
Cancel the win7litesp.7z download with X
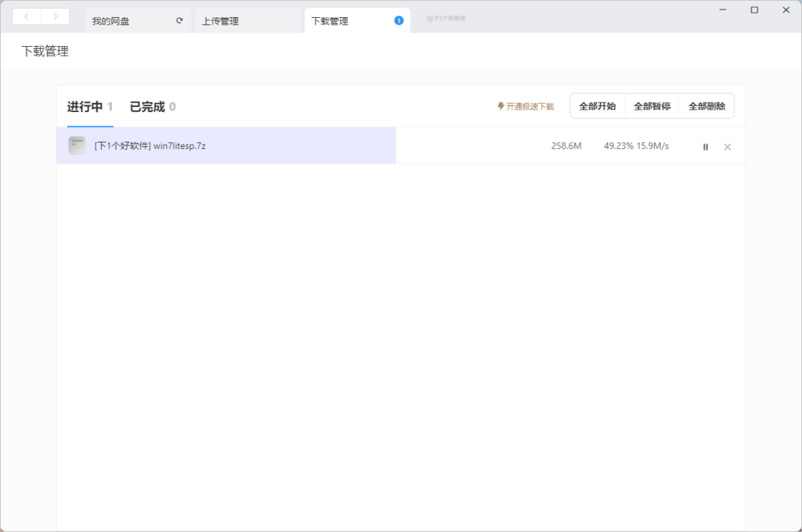pyautogui.click(x=727, y=147)
